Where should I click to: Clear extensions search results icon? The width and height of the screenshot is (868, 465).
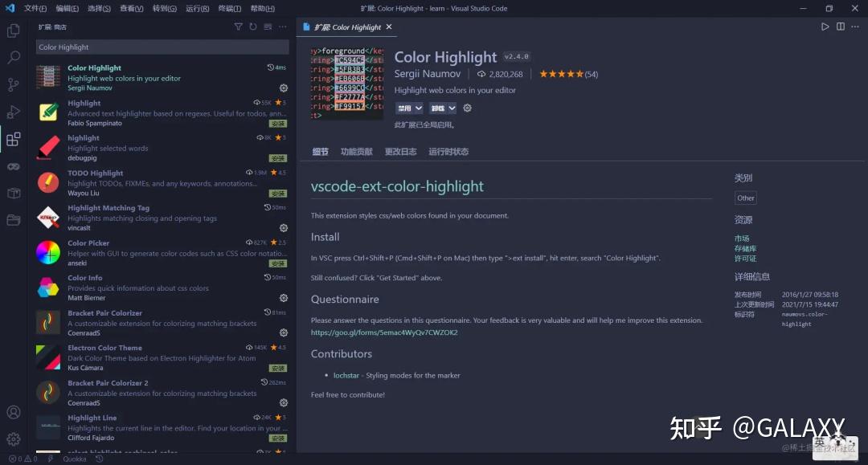pos(268,27)
